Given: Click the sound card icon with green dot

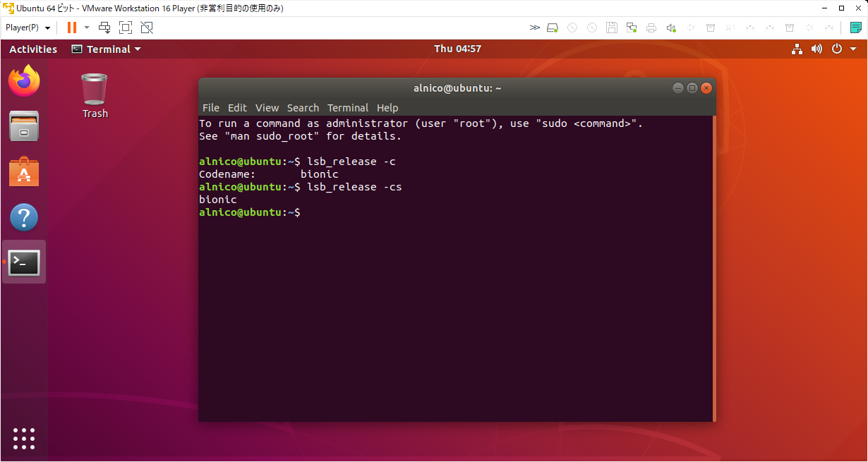Looking at the screenshot, I should click(671, 28).
